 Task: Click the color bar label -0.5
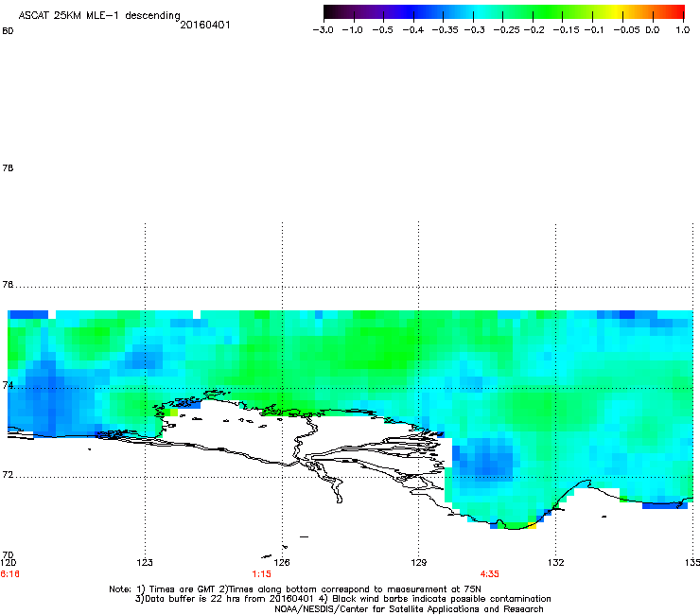click(382, 30)
